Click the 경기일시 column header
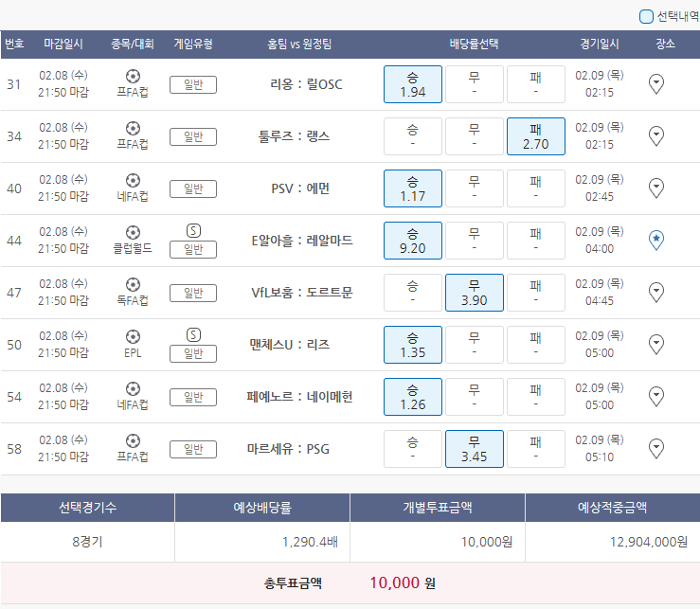 point(600,44)
